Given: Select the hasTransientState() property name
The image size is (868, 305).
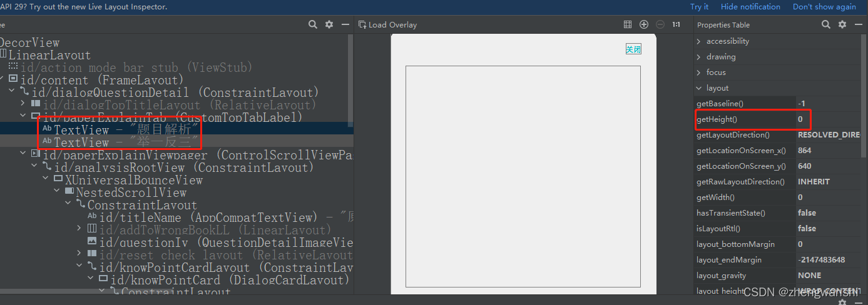Looking at the screenshot, I should coord(731,213).
